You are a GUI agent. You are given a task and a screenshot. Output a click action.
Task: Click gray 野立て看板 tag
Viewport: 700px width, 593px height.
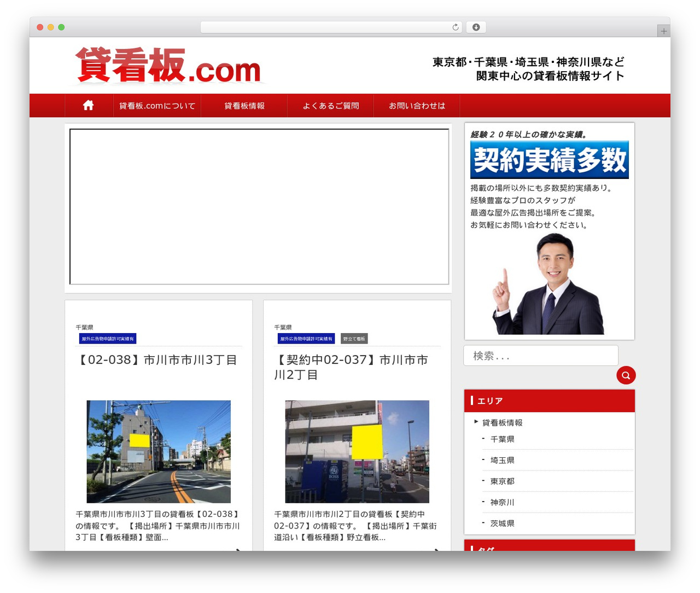tap(354, 339)
